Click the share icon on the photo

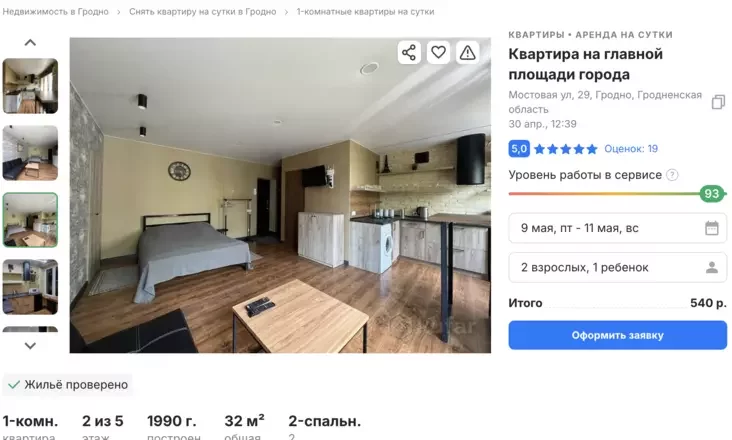(409, 52)
